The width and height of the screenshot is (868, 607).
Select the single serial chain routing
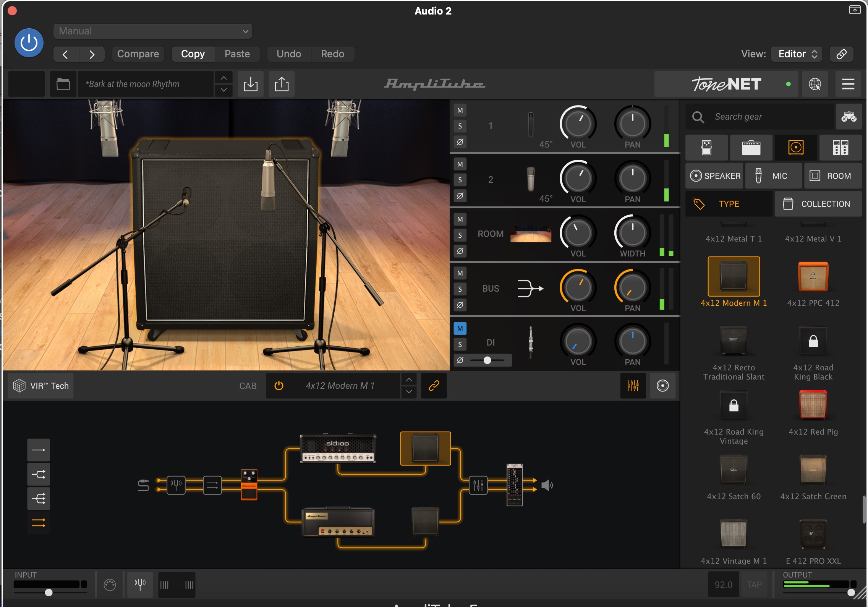[x=39, y=450]
